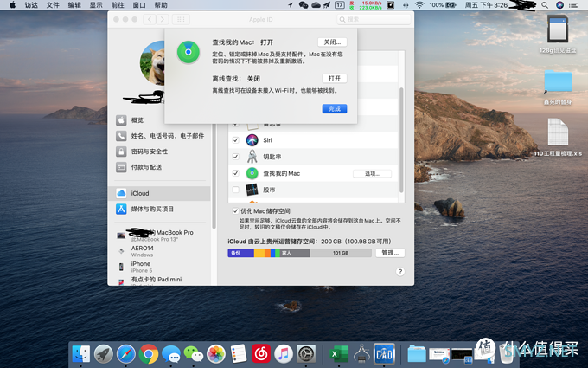Click the lock icon for 密码与安全性
The image size is (588, 368).
click(x=121, y=152)
